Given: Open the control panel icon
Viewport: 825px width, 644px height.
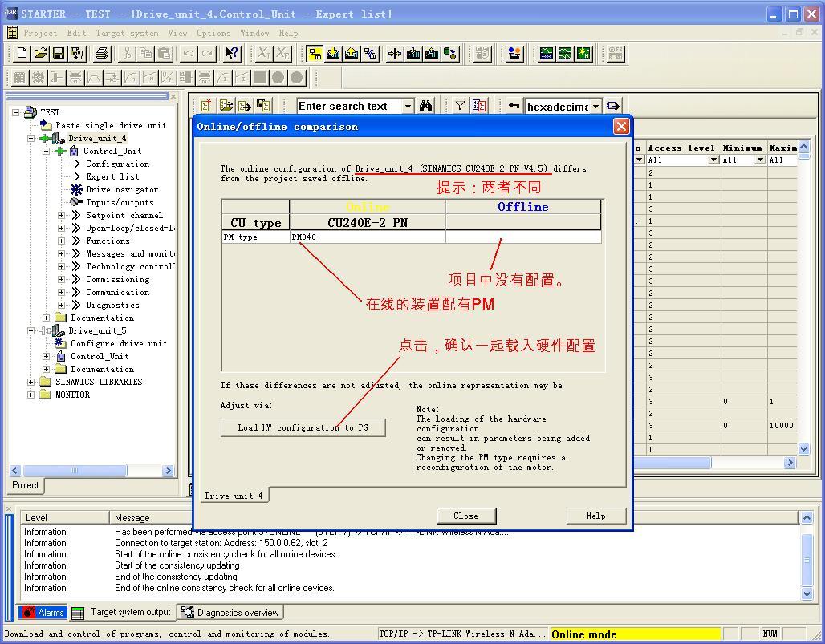Looking at the screenshot, I should click(514, 53).
